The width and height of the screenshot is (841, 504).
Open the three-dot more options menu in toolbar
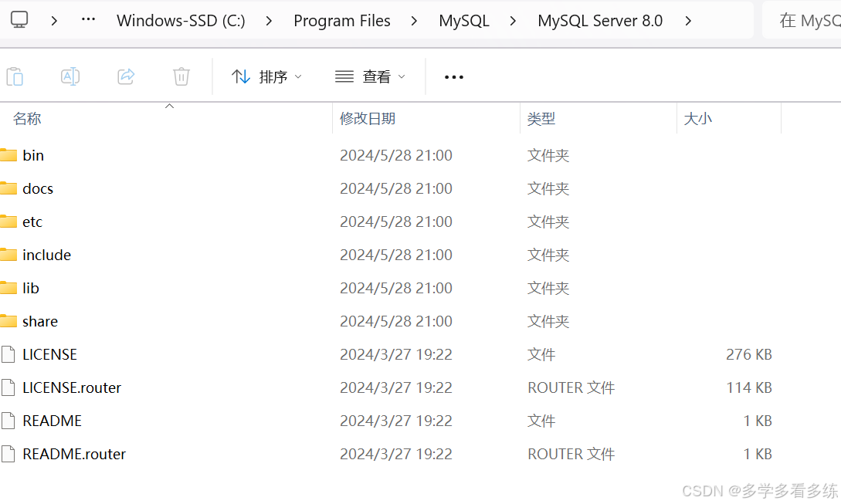(x=454, y=77)
